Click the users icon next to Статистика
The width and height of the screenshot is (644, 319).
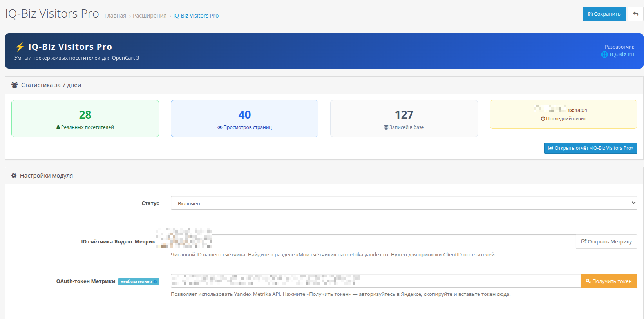click(14, 85)
